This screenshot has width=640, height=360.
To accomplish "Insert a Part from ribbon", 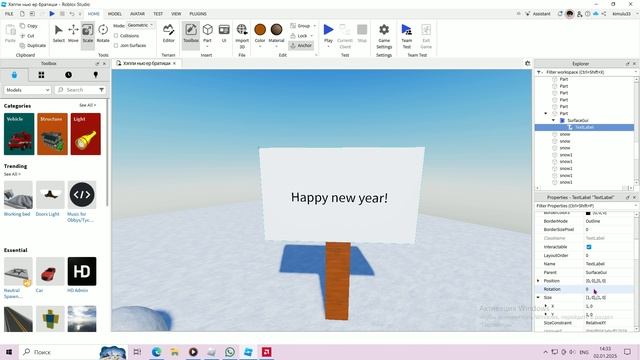I will coord(207,33).
